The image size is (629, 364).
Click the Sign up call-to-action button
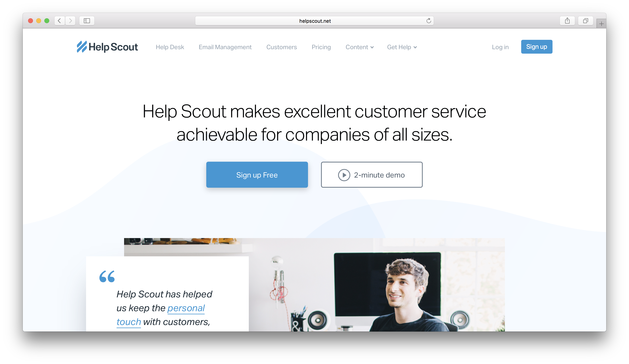click(537, 46)
